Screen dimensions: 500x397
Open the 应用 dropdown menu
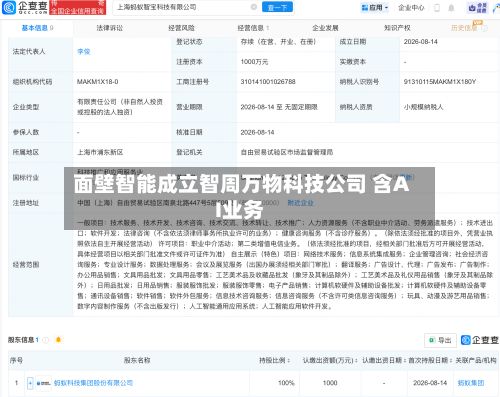click(x=375, y=7)
